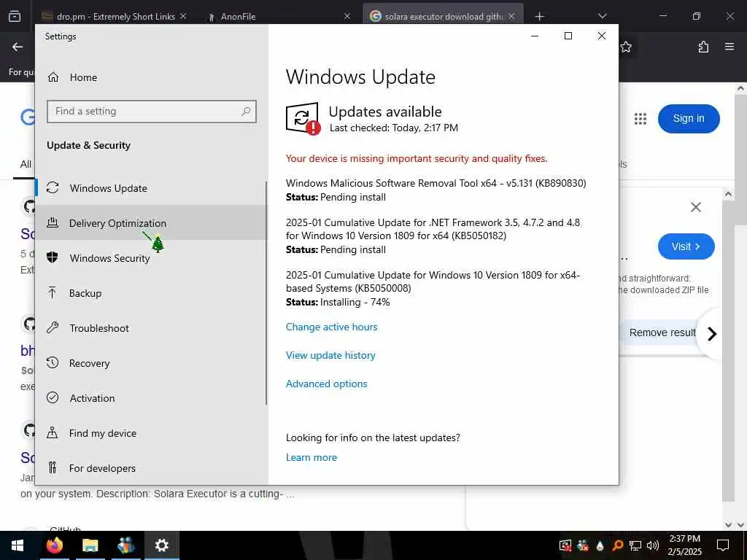
Task: Close the dro.pm tab
Action: pyautogui.click(x=183, y=16)
